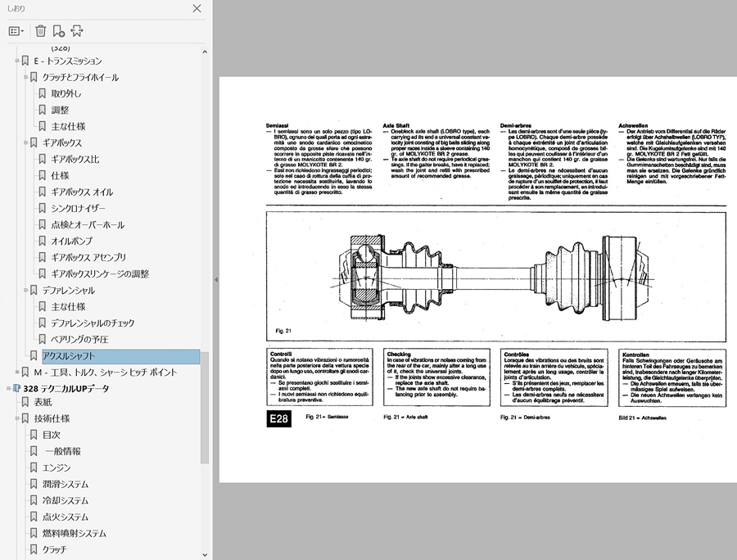The image size is (737, 560).
Task: Click the bookmark icon beside エンジン
Action: [x=34, y=467]
